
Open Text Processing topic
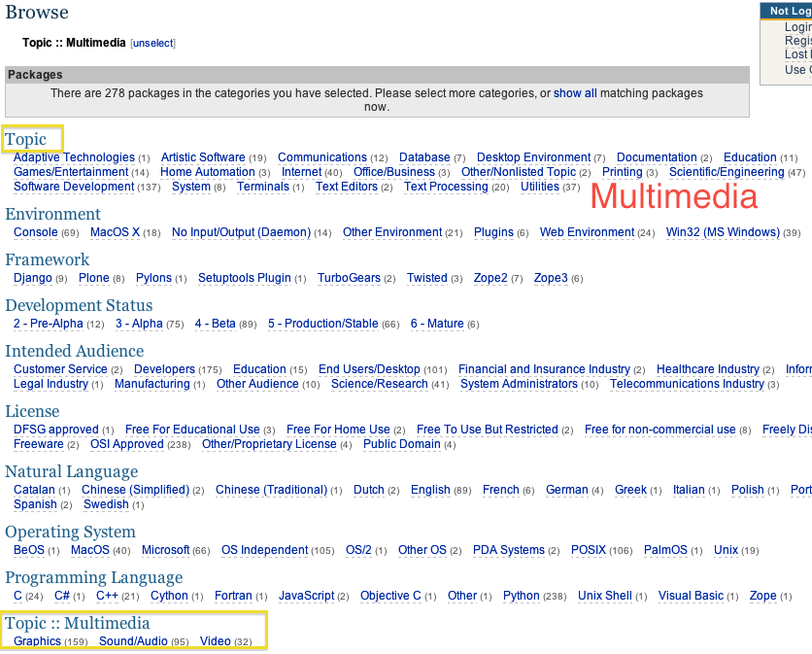[446, 187]
